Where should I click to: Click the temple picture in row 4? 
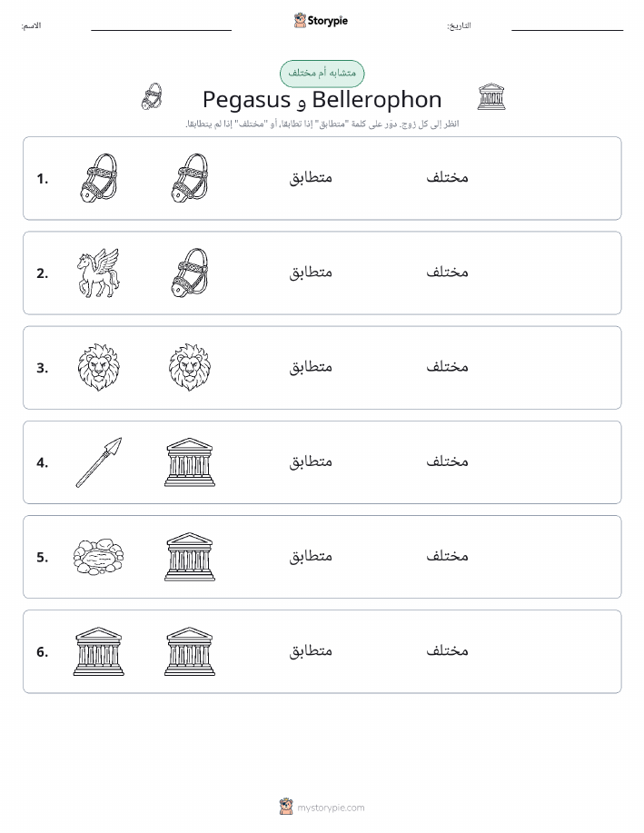pos(190,462)
